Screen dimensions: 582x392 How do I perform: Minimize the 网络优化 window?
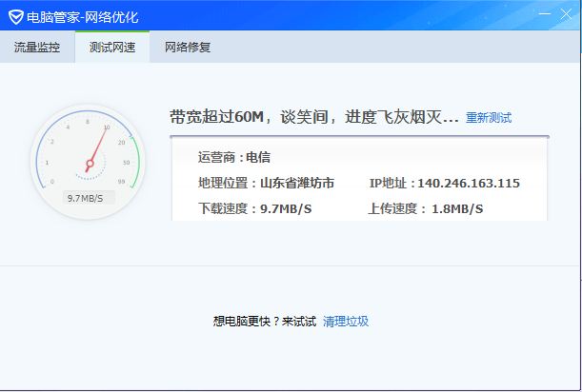pos(545,14)
